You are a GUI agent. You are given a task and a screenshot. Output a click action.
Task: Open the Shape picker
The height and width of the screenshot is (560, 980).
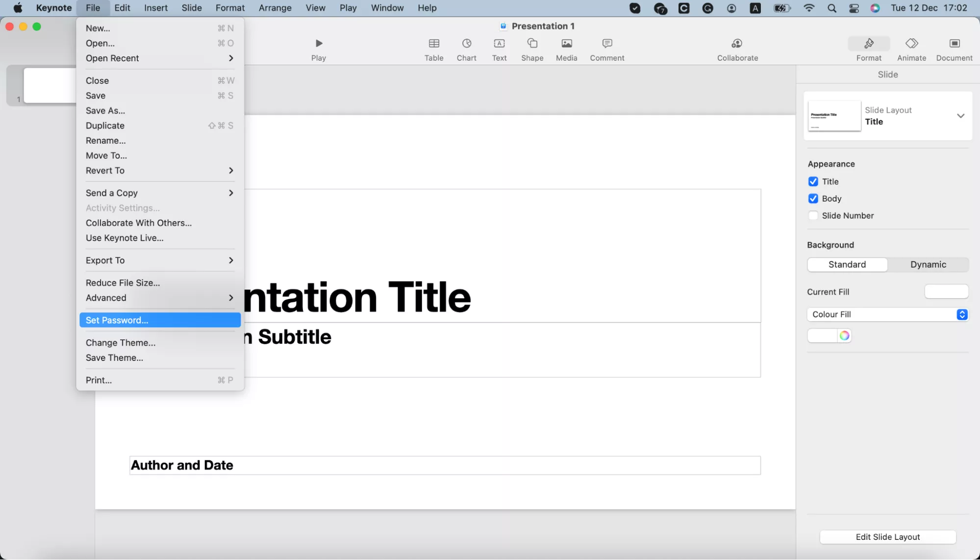(x=532, y=49)
